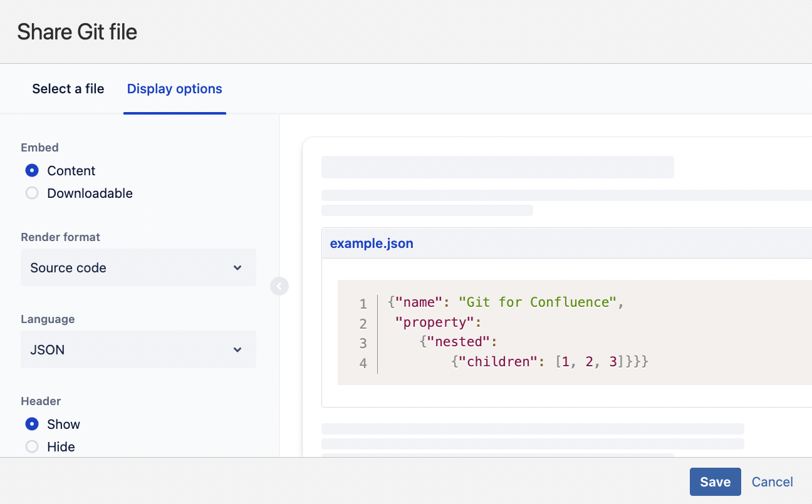This screenshot has width=812, height=504.
Task: Collapse the options sidebar with arrow button
Action: pos(279,286)
